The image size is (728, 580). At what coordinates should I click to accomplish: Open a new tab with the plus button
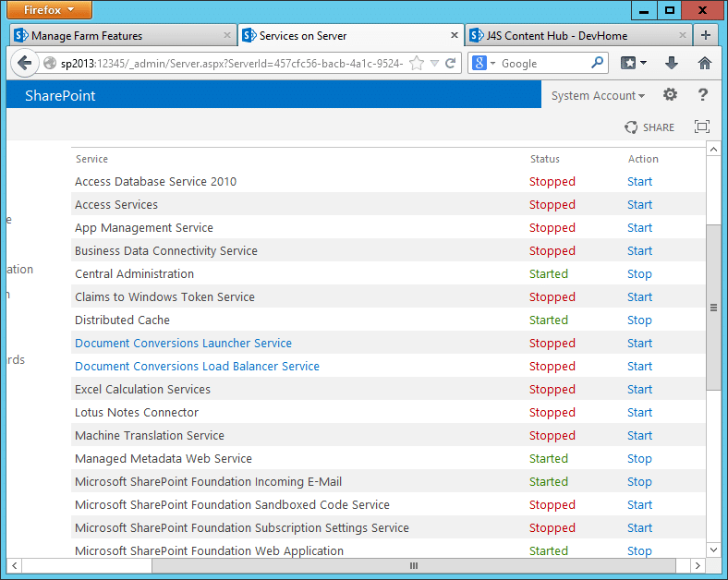point(705,35)
